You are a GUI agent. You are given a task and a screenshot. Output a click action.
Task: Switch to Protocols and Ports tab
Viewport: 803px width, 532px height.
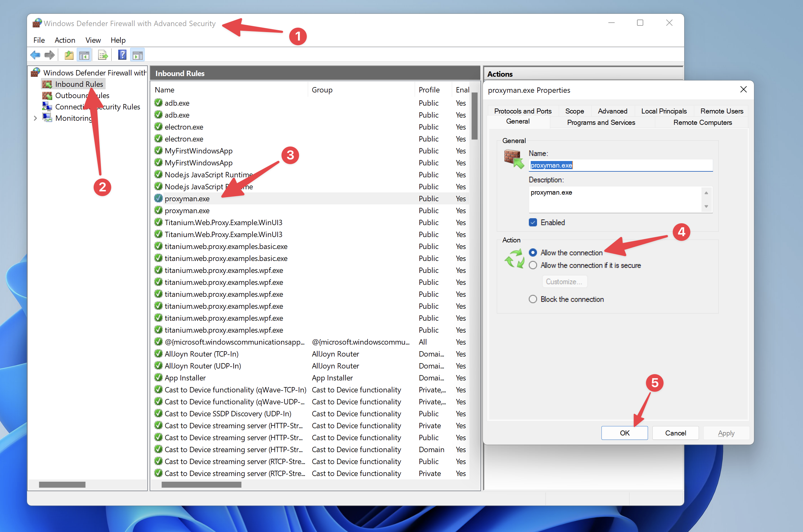click(x=523, y=111)
